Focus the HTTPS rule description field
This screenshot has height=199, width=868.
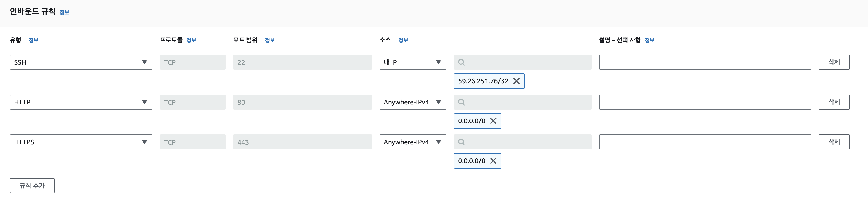tap(705, 142)
